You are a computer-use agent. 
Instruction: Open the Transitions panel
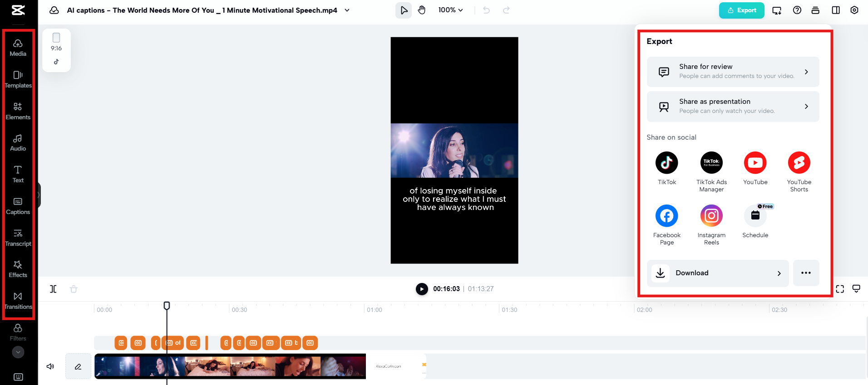pyautogui.click(x=18, y=301)
